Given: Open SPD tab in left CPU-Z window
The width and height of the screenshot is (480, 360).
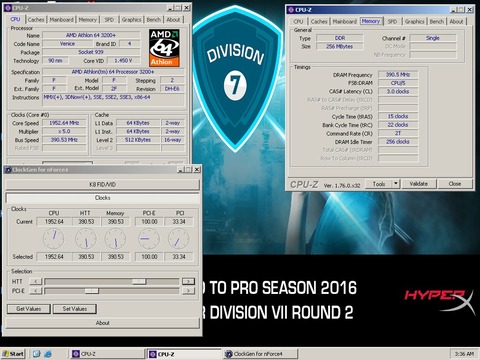Looking at the screenshot, I should pyautogui.click(x=109, y=20).
